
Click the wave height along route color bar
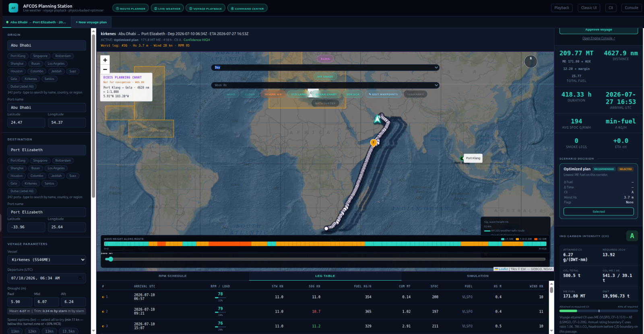pyautogui.click(x=325, y=244)
